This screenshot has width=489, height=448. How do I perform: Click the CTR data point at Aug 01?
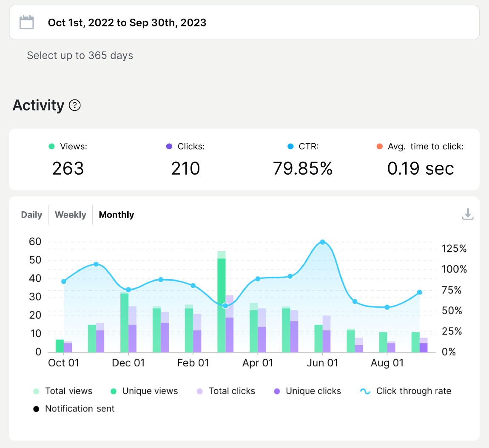point(387,307)
